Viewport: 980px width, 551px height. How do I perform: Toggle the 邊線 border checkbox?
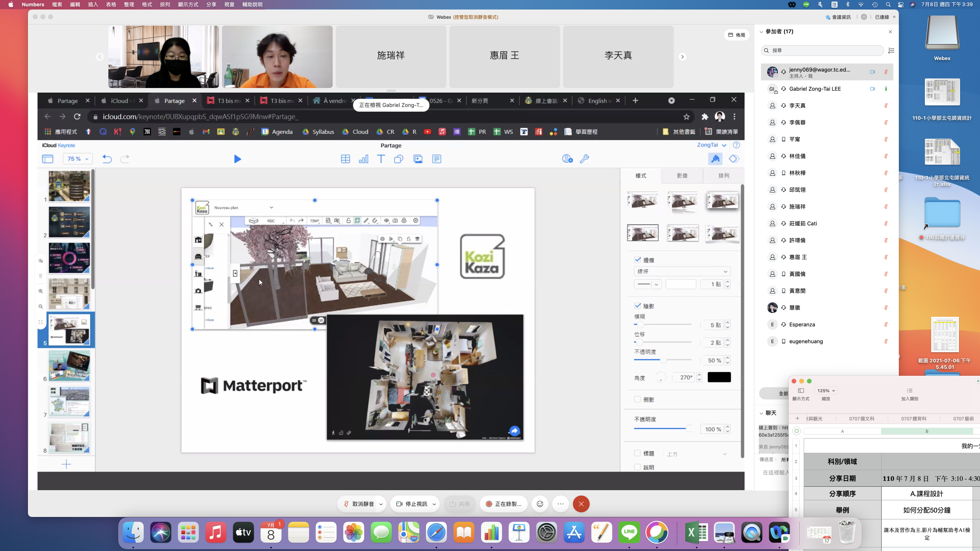pos(638,260)
